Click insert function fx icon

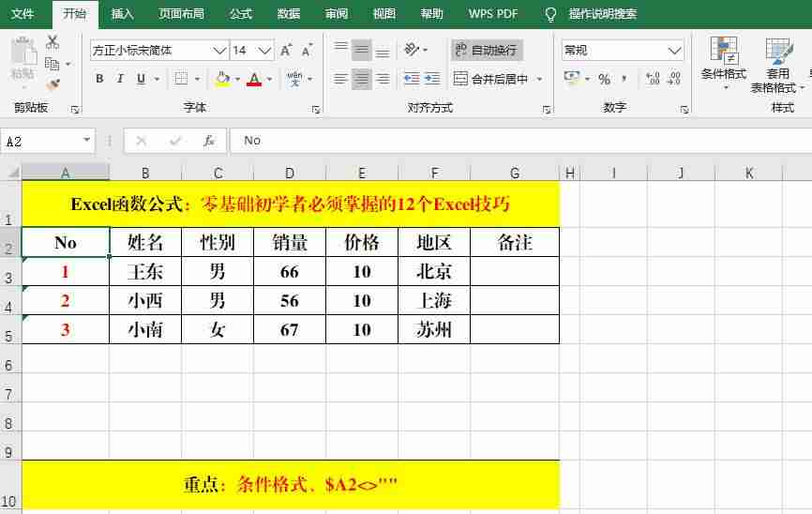(x=208, y=141)
